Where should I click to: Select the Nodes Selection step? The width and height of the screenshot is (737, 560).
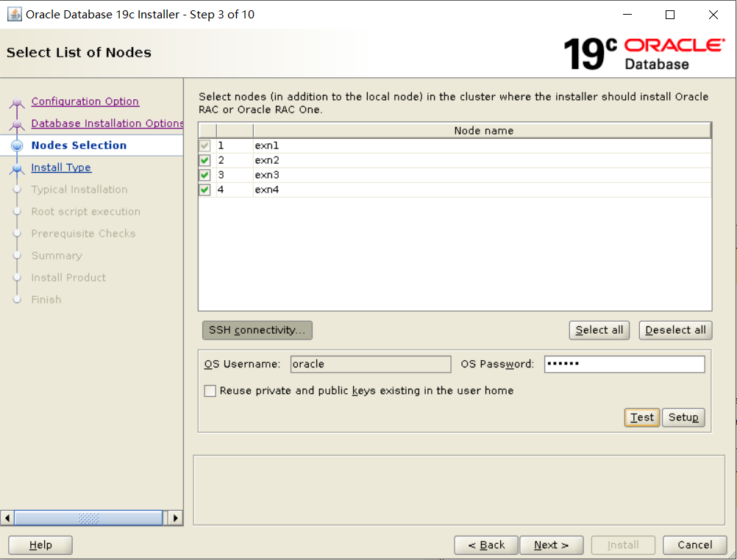click(79, 146)
